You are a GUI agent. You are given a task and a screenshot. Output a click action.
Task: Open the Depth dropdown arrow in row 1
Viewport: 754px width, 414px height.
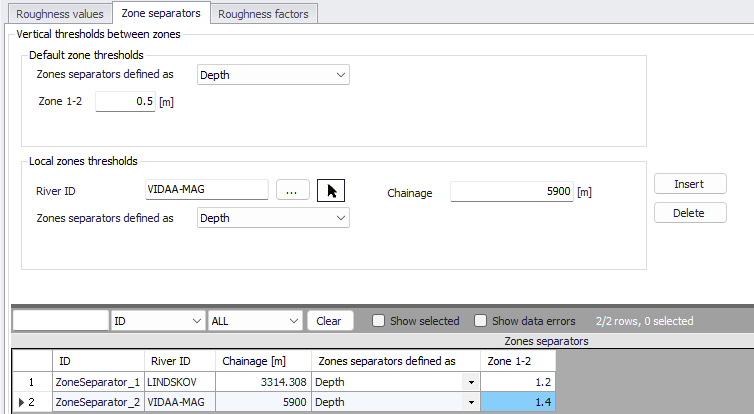click(471, 383)
